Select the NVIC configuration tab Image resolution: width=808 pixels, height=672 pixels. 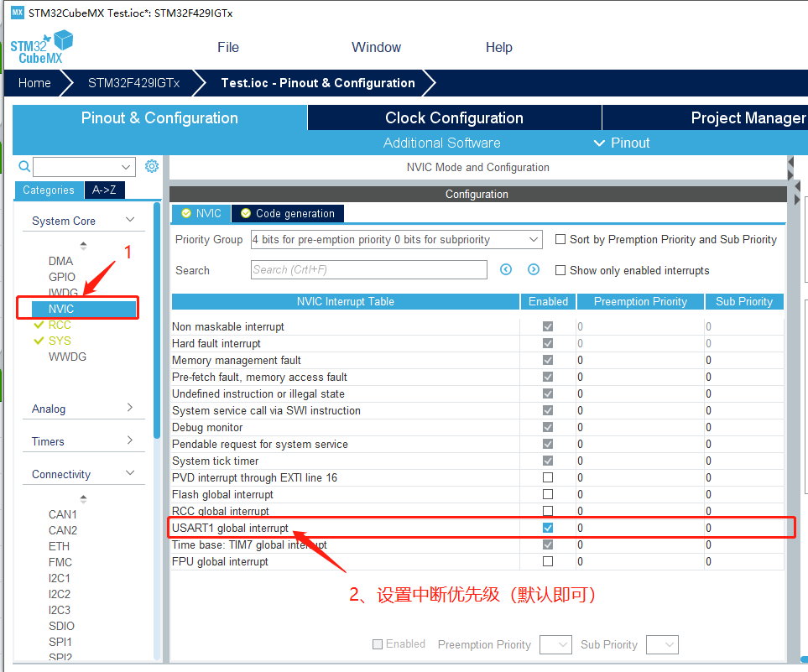click(201, 213)
